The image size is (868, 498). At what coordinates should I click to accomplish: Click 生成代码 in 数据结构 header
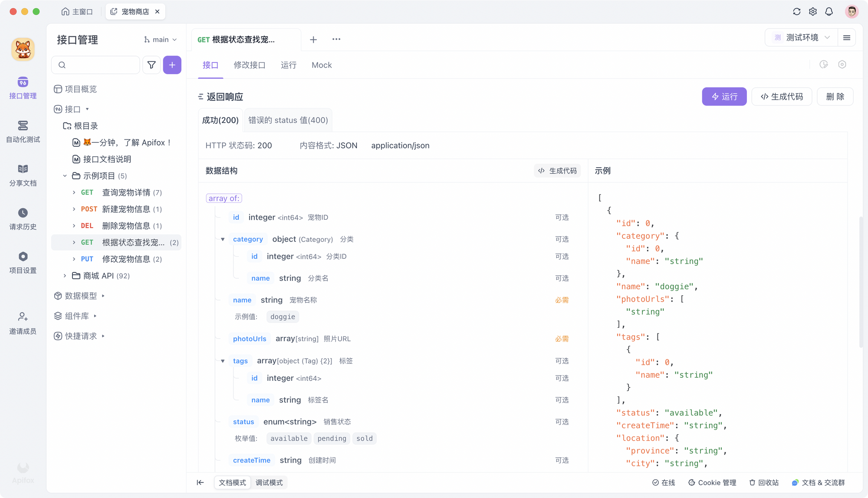(557, 171)
